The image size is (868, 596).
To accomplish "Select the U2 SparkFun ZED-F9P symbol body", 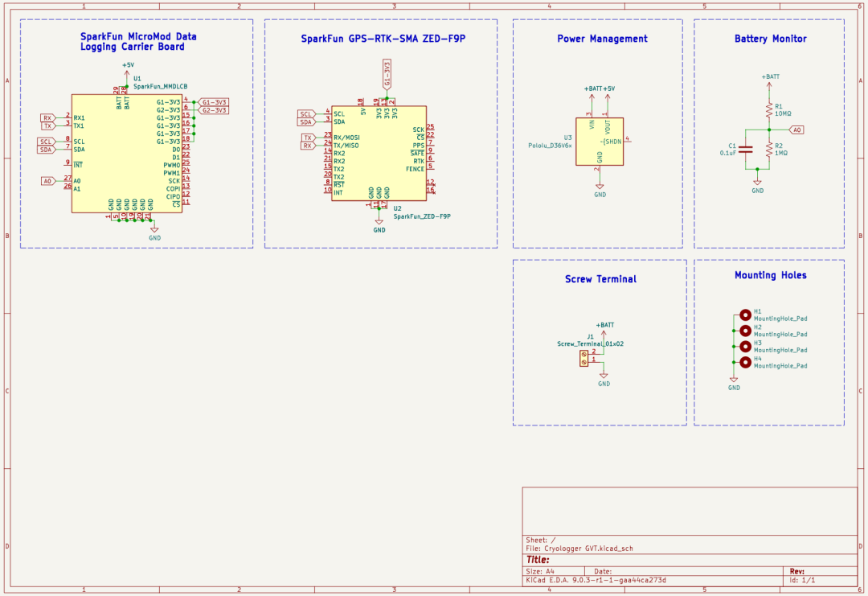I will pos(379,154).
